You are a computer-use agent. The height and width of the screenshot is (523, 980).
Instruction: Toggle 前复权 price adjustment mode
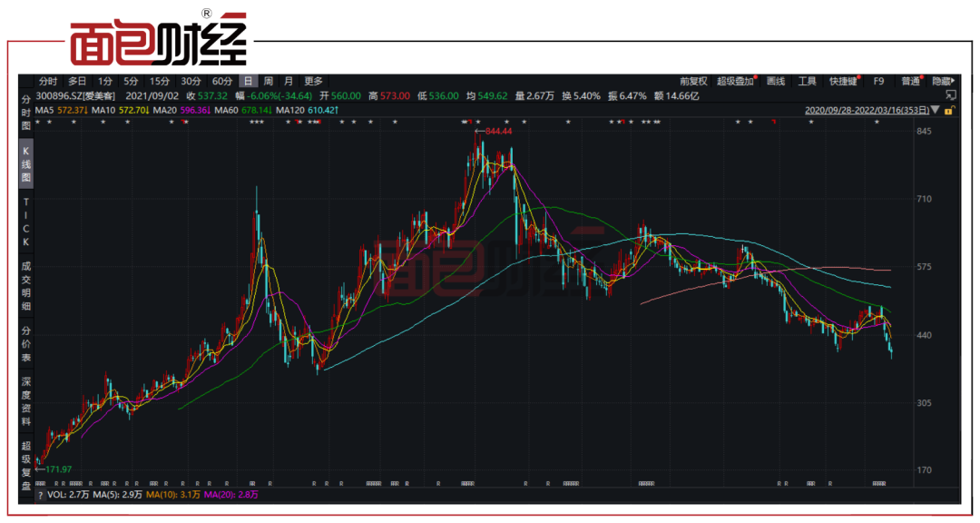tap(693, 81)
